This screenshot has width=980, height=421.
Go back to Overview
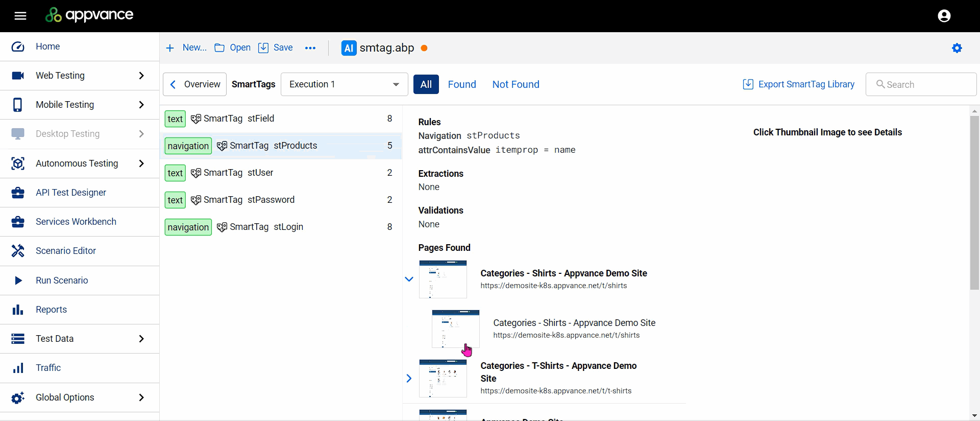(x=194, y=84)
